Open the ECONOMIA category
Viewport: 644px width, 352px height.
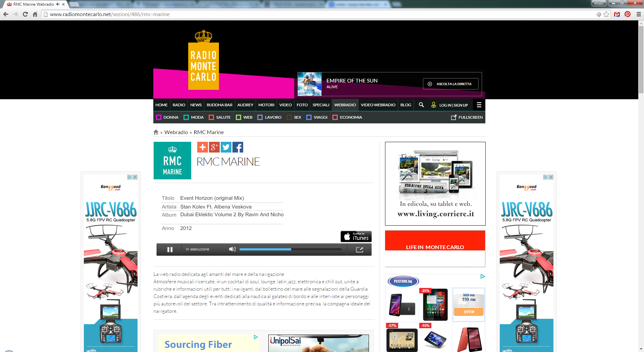click(x=347, y=117)
